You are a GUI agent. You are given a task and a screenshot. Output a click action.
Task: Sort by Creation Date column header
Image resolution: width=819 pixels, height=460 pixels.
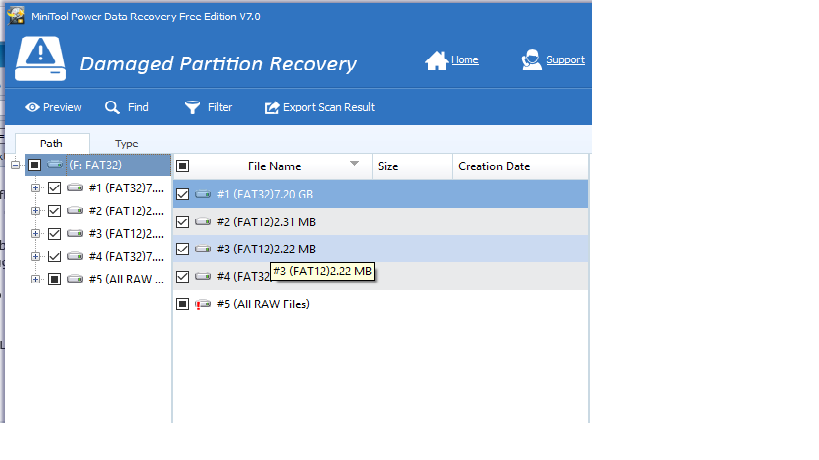[520, 167]
